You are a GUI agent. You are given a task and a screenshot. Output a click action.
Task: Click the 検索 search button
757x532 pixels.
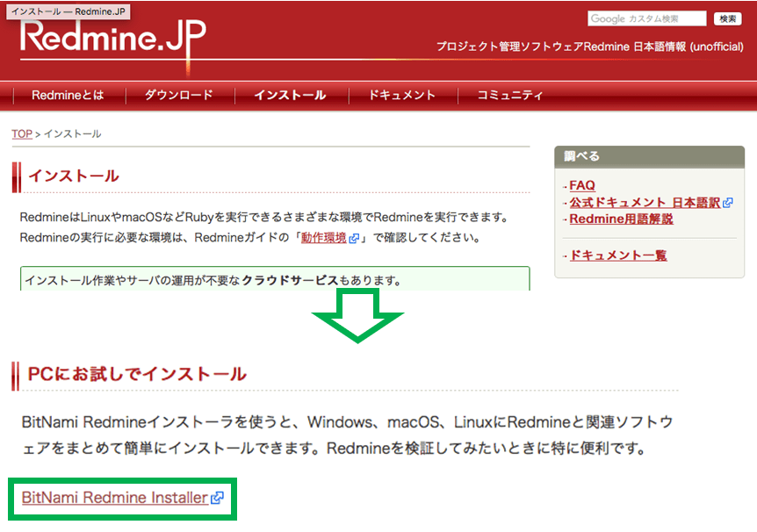(727, 18)
